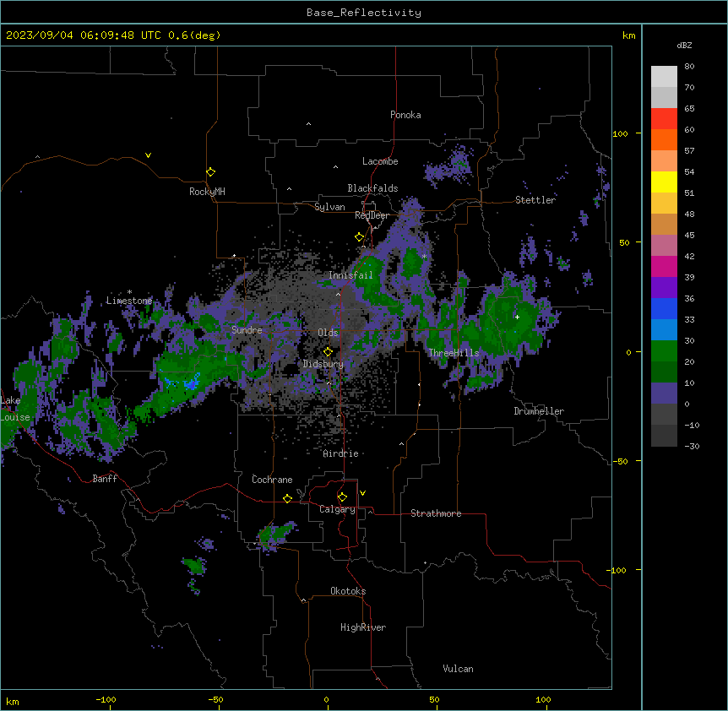The height and width of the screenshot is (711, 728).
Task: Click the yellow diamond marker above RockyMH
Action: pos(210,171)
